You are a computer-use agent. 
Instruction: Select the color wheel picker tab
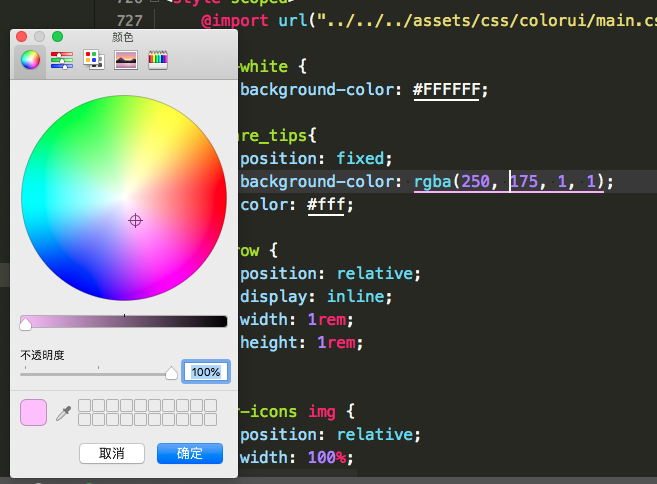(30, 60)
